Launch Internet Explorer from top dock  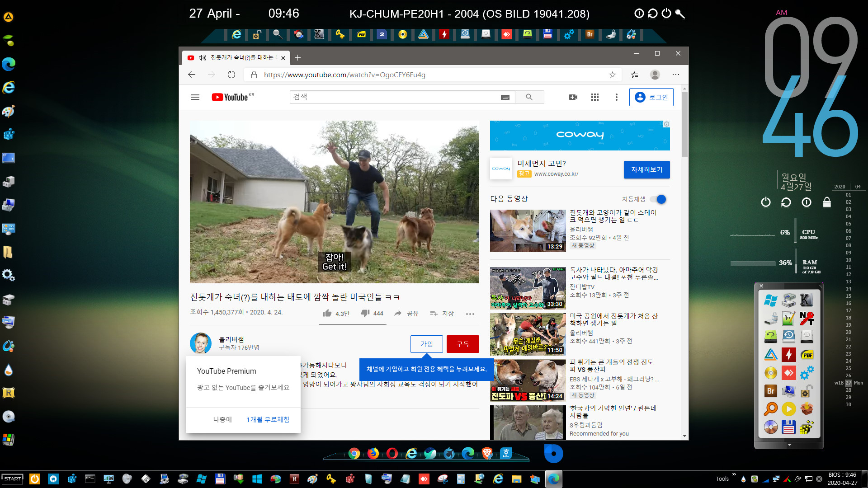[x=236, y=34]
